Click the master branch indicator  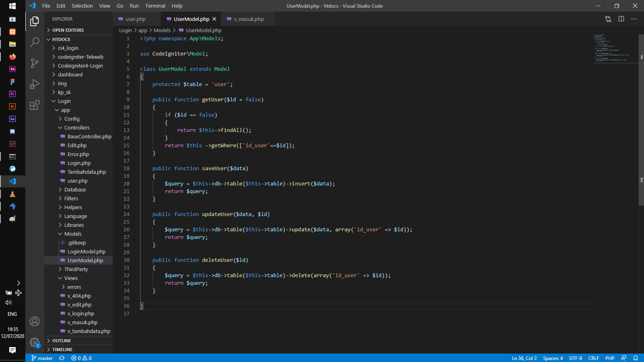coord(42,358)
